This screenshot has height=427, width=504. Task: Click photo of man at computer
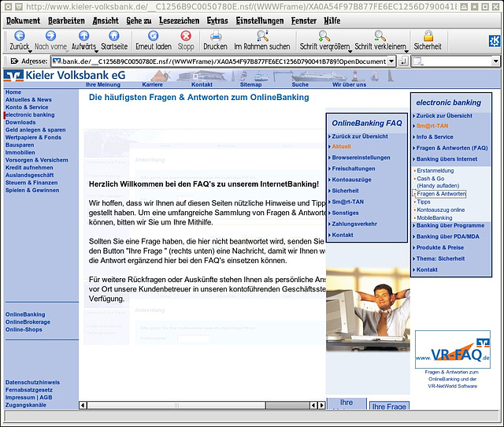[x=368, y=309]
